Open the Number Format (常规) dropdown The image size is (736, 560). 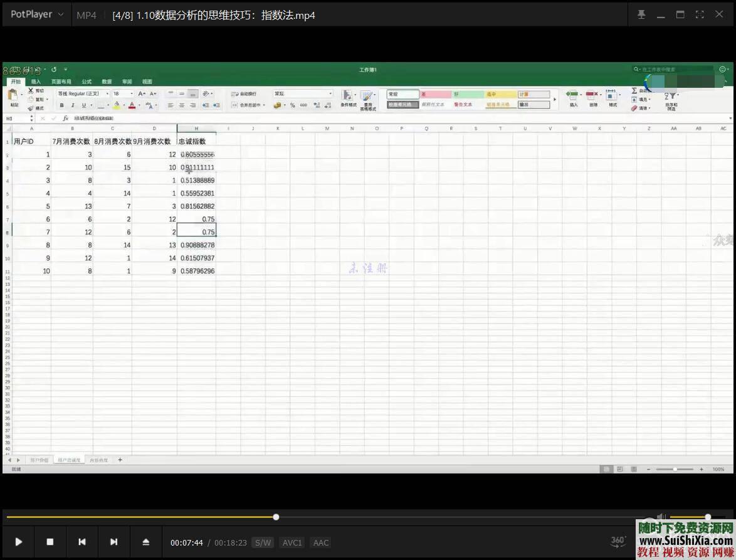(329, 93)
